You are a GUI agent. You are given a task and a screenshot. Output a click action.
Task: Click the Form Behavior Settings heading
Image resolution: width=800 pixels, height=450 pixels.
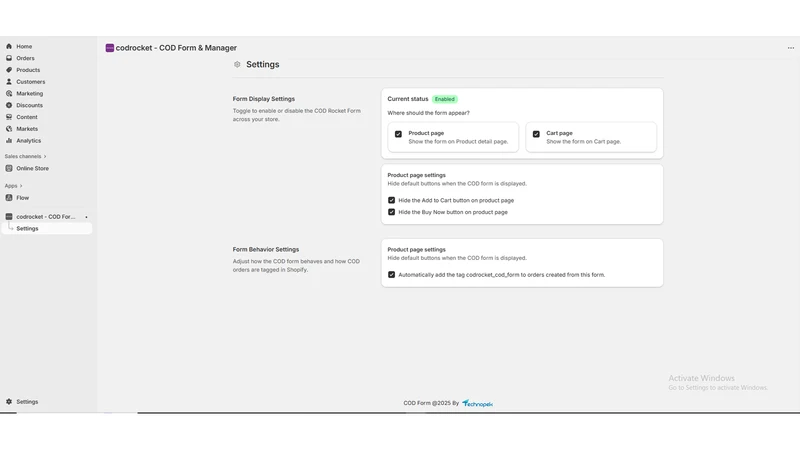266,249
